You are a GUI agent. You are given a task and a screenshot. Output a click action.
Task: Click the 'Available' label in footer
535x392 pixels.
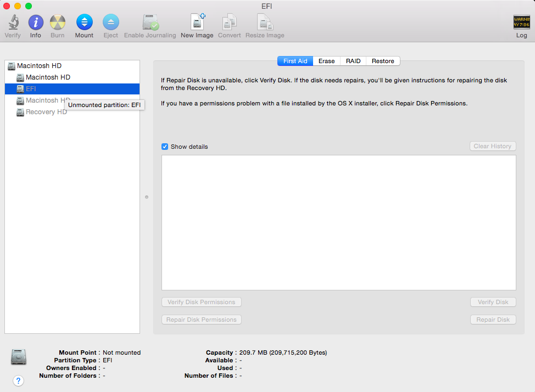coord(219,360)
